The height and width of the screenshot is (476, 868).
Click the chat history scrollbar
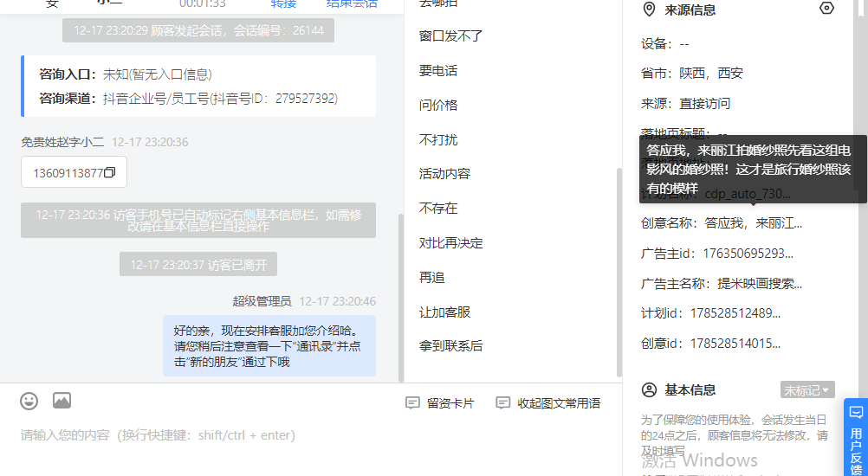pyautogui.click(x=401, y=298)
